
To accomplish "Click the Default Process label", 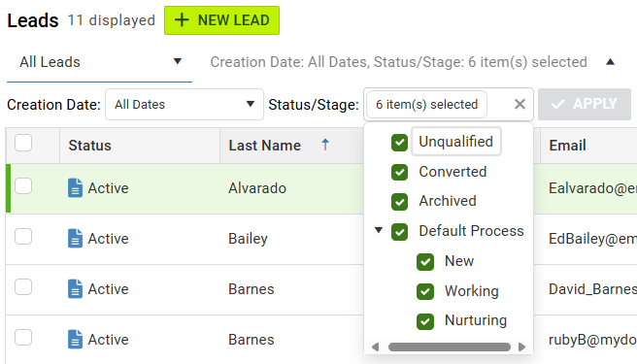I will 471,231.
